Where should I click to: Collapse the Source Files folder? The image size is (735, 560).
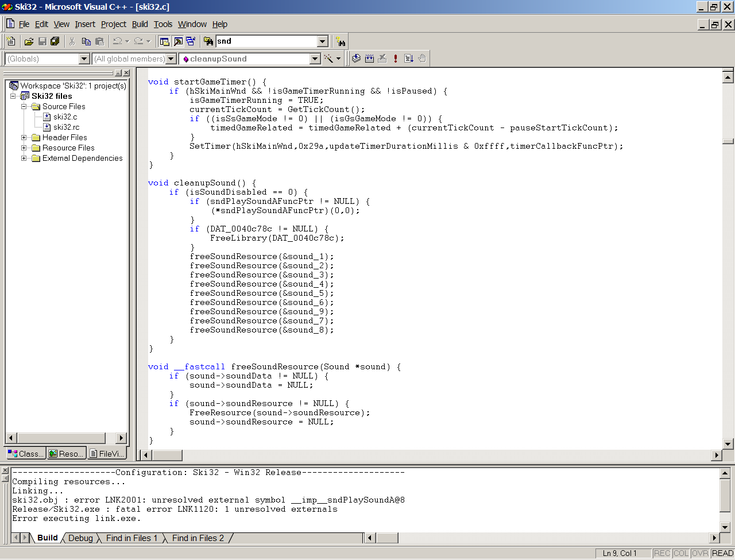[x=24, y=106]
